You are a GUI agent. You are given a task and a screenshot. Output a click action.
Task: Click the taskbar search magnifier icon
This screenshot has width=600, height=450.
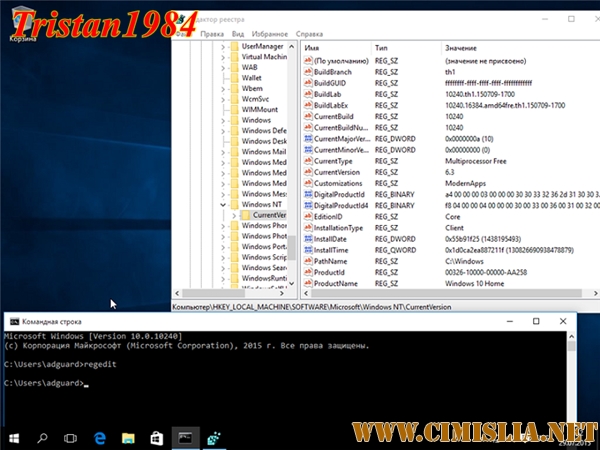[x=43, y=437]
